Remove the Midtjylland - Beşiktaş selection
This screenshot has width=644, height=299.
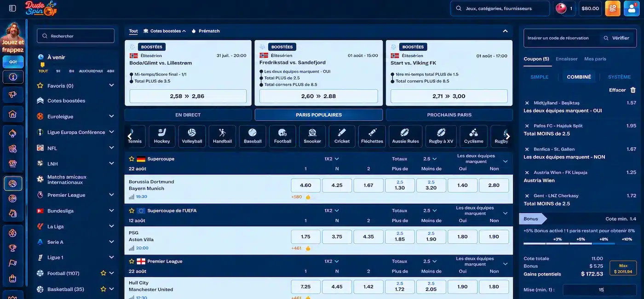[527, 103]
